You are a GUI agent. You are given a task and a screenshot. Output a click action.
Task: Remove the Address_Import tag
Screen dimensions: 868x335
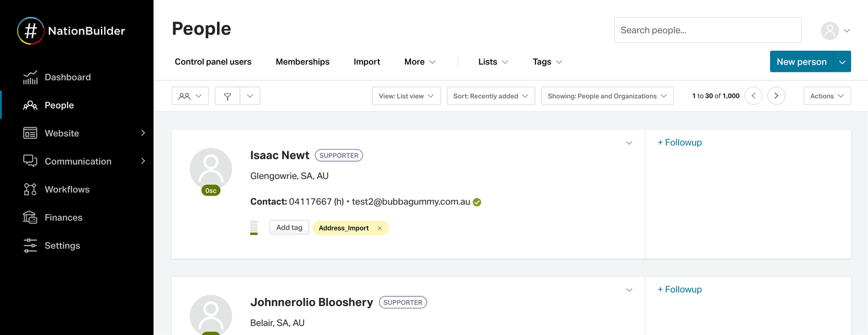coord(380,228)
